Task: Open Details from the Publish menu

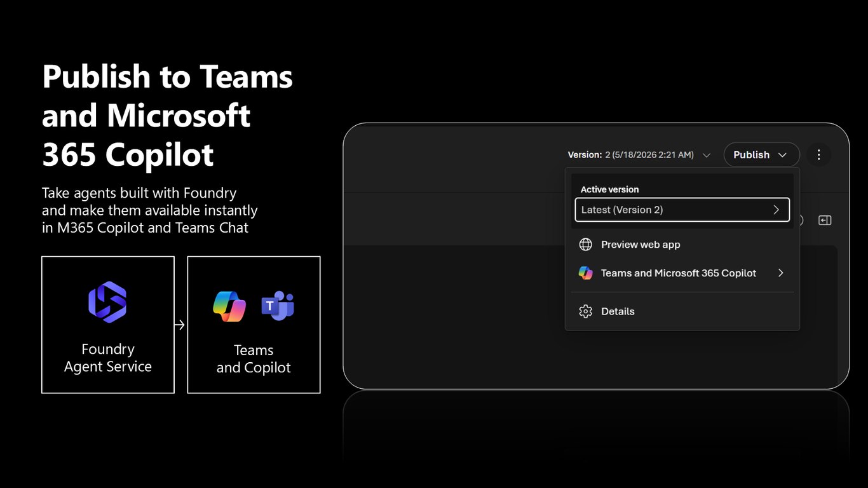Action: coord(682,311)
